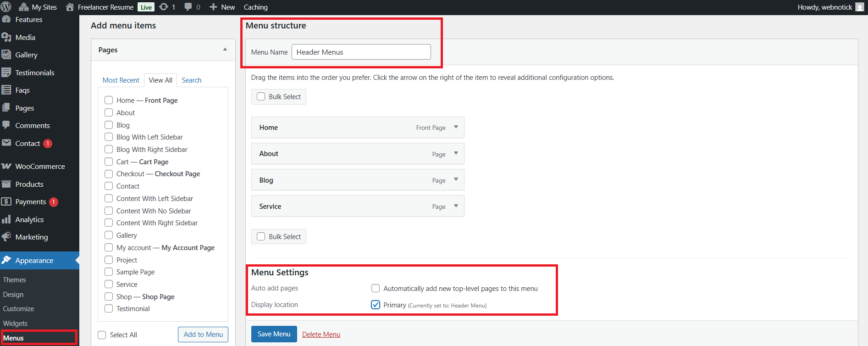
Task: Open the Marketing megaphone icon
Action: [x=6, y=237]
